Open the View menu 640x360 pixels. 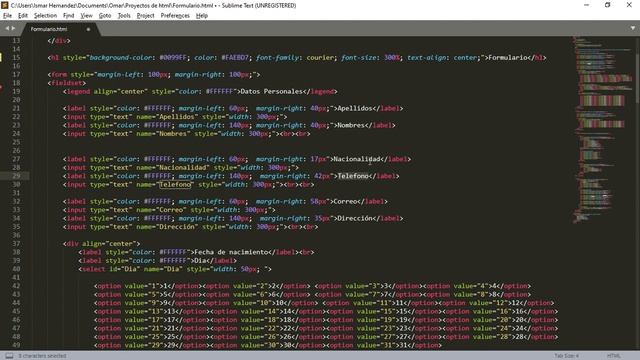coord(87,16)
